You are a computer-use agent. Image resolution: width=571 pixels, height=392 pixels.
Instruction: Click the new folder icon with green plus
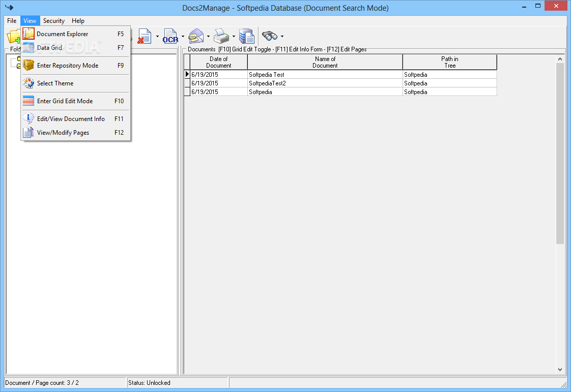tap(13, 37)
